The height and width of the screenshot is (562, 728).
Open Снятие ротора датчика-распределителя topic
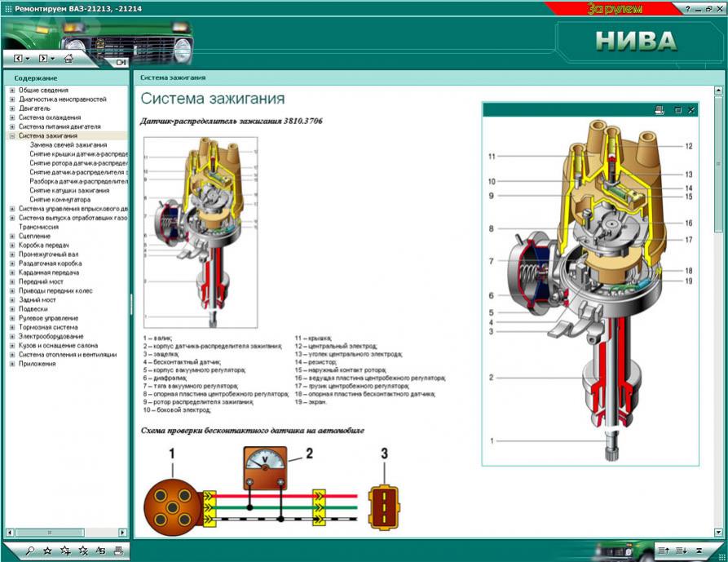78,163
